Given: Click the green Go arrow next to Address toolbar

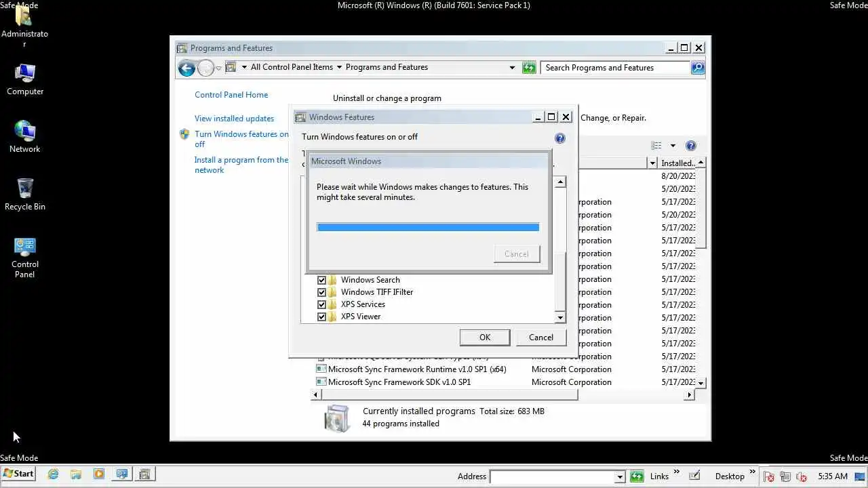Looking at the screenshot, I should (x=637, y=476).
